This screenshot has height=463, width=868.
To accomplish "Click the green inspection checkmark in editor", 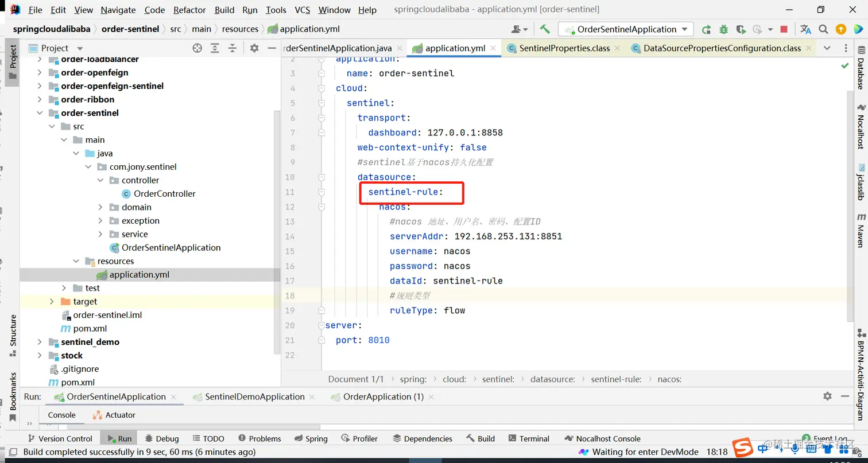I will click(x=845, y=67).
